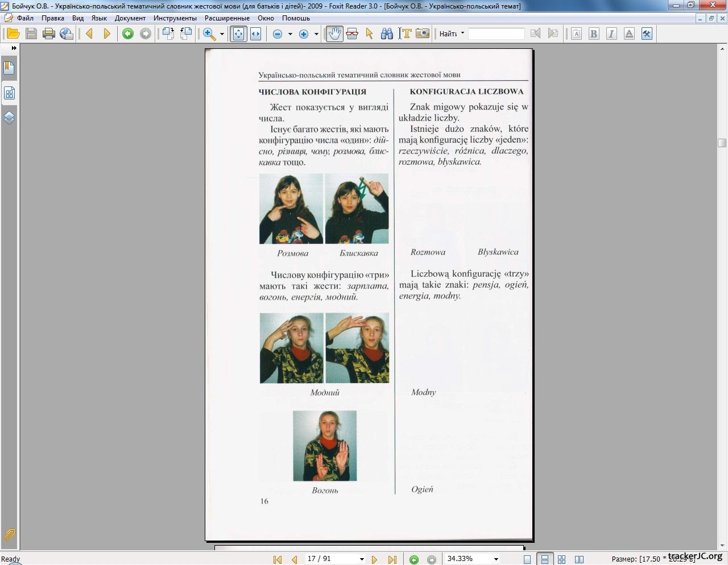Jump to the last page of the document
The height and width of the screenshot is (565, 728).
(x=392, y=559)
